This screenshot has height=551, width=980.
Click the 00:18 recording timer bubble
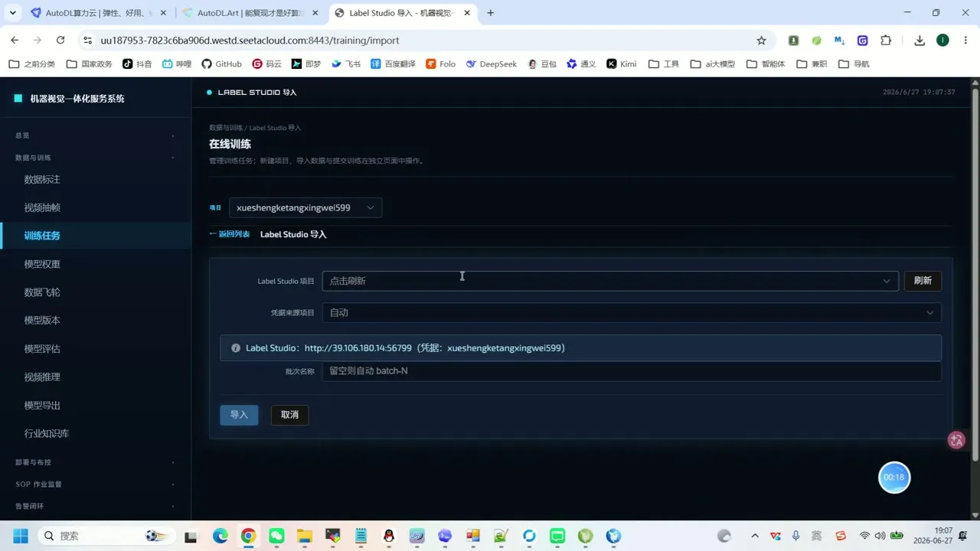click(x=894, y=478)
